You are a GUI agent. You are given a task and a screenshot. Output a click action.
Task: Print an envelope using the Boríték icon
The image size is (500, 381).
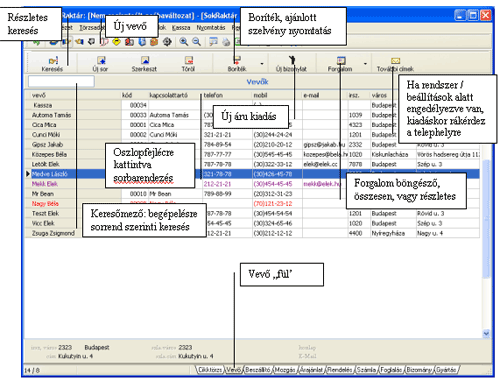tap(237, 64)
